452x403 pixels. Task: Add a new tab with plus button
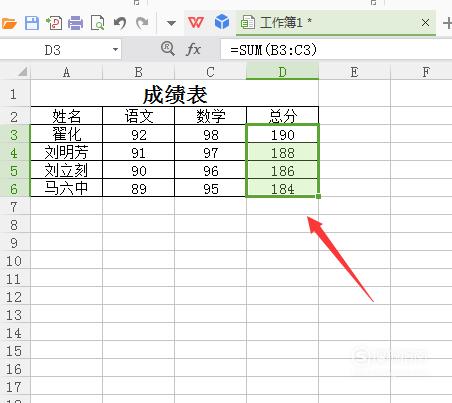point(447,23)
